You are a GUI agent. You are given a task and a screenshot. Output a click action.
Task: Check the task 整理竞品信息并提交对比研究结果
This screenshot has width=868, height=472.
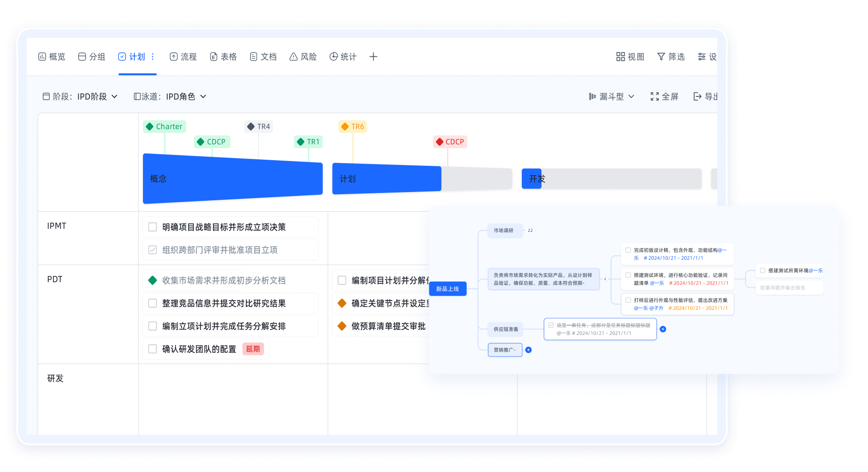click(x=152, y=303)
